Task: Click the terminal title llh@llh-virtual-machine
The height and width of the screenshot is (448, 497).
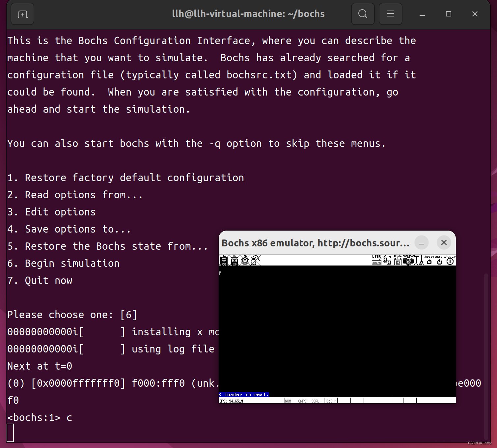Action: point(248,14)
